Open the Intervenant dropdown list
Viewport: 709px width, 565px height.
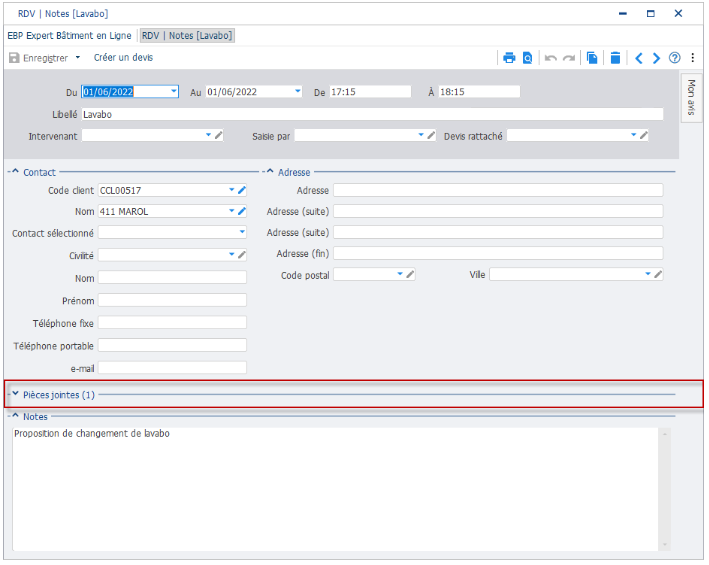208,135
